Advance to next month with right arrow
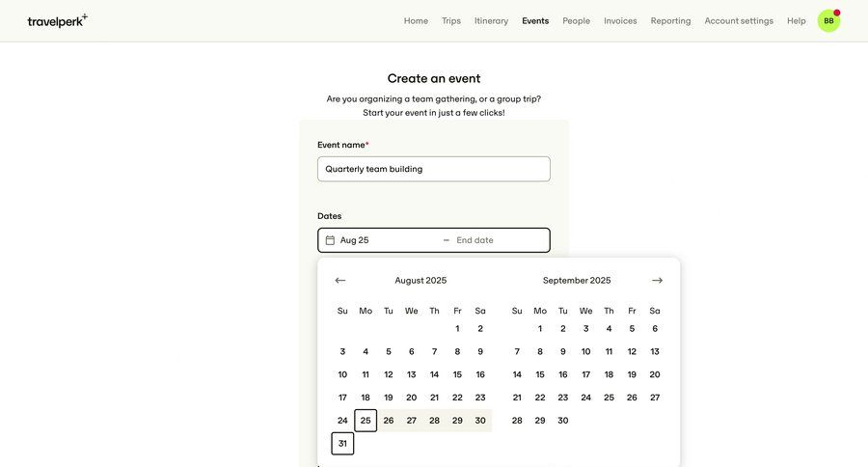The height and width of the screenshot is (467, 868). tap(657, 281)
